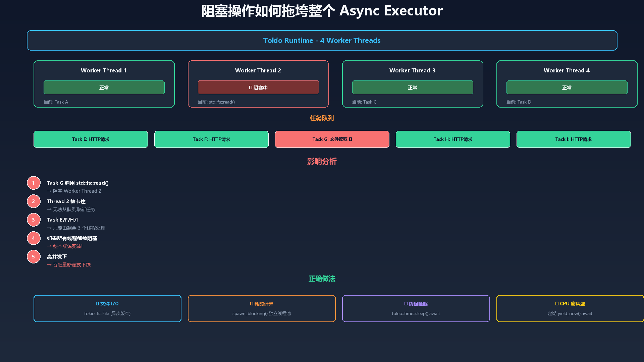
Task: Click the tokio::time::sleep().await text
Action: pyautogui.click(x=416, y=314)
